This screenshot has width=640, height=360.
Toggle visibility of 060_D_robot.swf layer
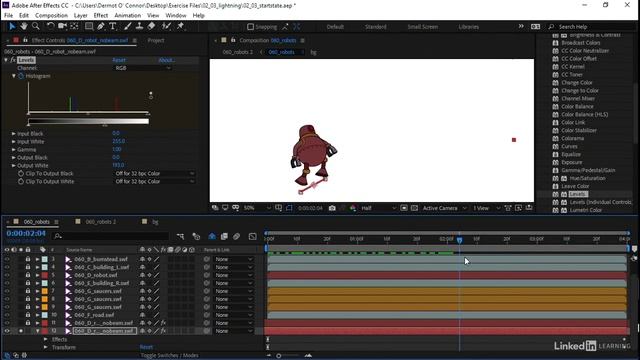coord(7,275)
